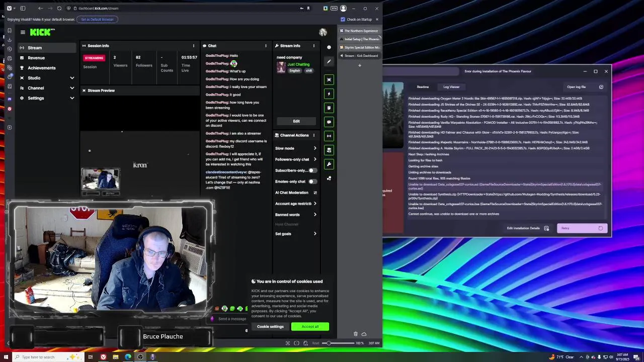The height and width of the screenshot is (362, 644).
Task: Toggle the stream preview panel icon
Action: 329,79
